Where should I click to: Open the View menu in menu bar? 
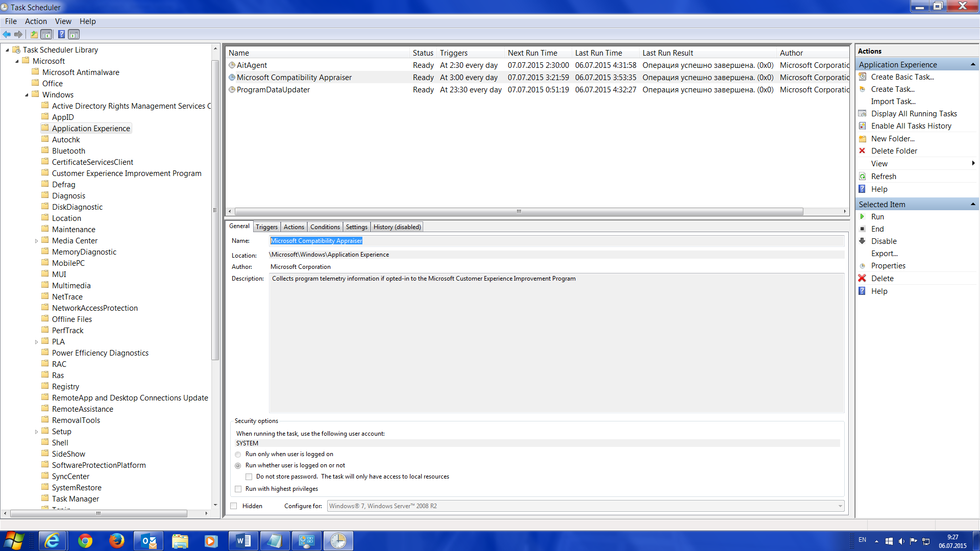pos(63,21)
